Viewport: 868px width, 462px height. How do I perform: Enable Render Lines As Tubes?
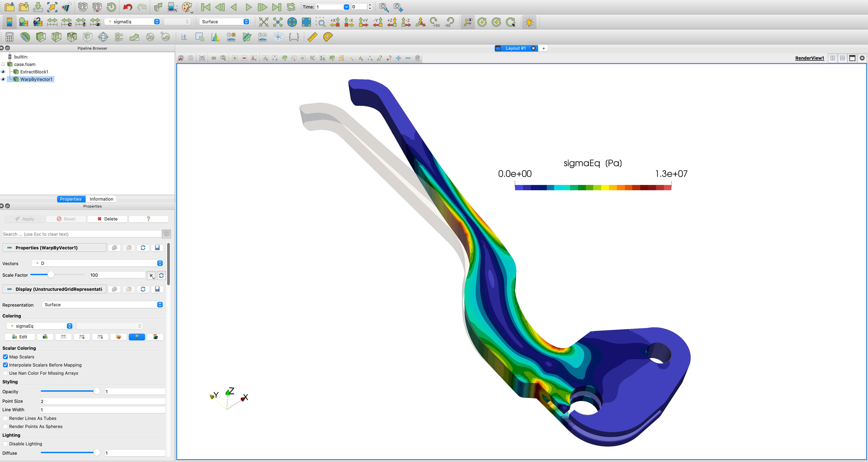point(5,418)
